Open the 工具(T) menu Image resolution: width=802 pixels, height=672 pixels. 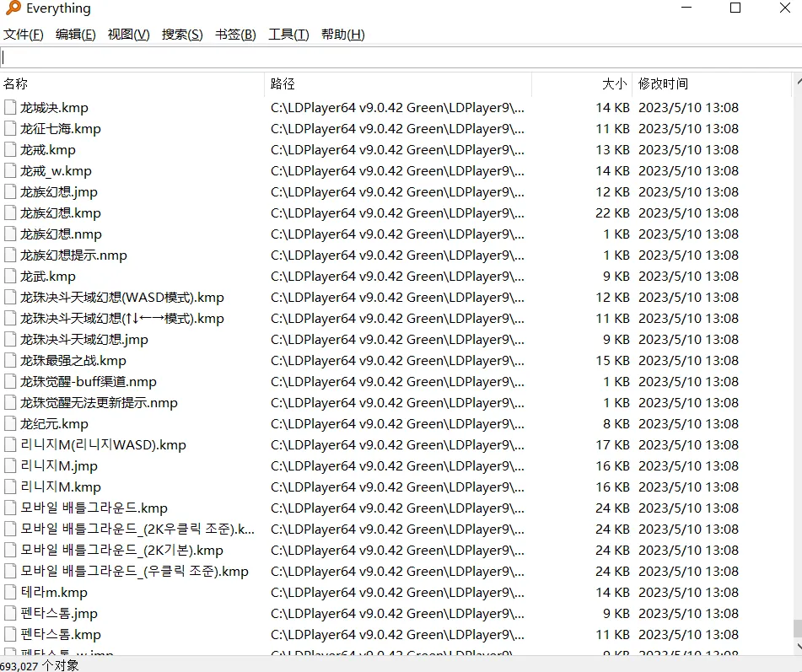288,35
